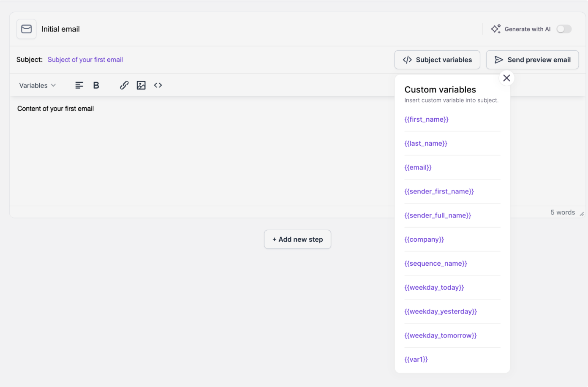Insert the {{company}} variable

[424, 239]
